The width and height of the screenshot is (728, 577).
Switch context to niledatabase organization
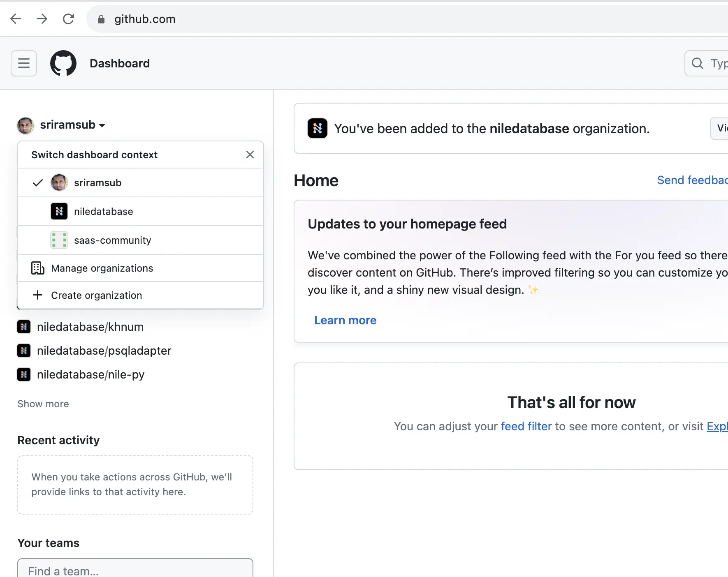coord(104,212)
